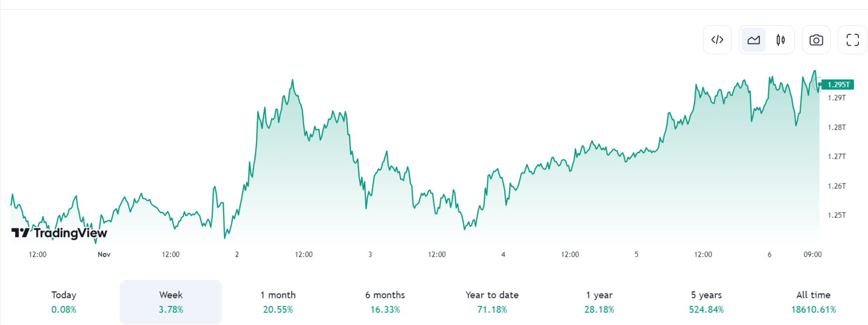This screenshot has height=325, width=868.
Task: Switch to the All time tab
Action: 812,301
